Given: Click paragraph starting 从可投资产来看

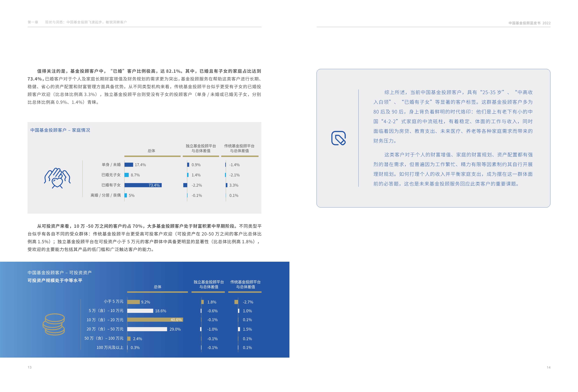Looking at the screenshot, I should pyautogui.click(x=145, y=238).
